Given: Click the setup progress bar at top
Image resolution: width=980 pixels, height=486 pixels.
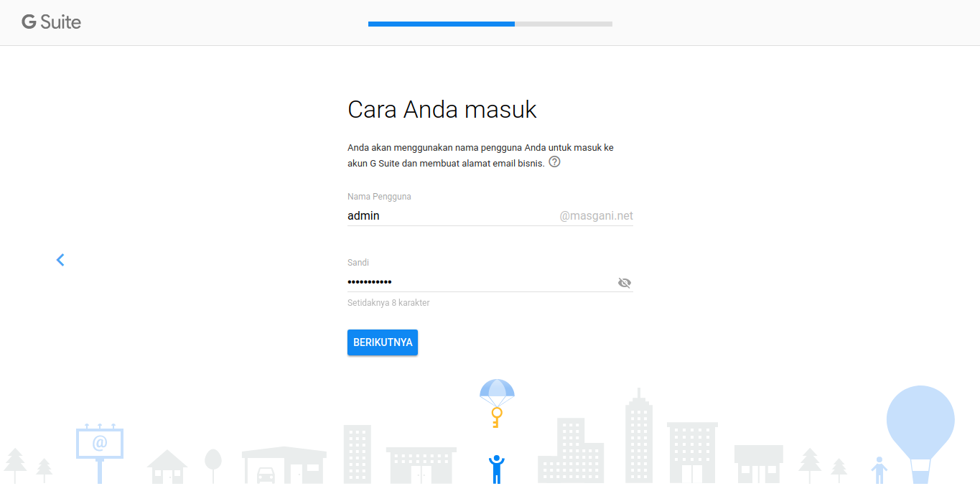Looking at the screenshot, I should tap(490, 24).
